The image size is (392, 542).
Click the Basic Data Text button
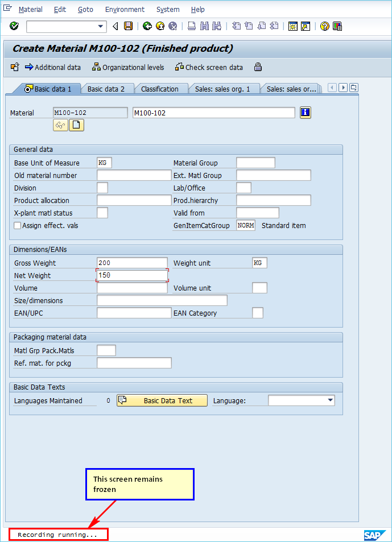click(162, 400)
